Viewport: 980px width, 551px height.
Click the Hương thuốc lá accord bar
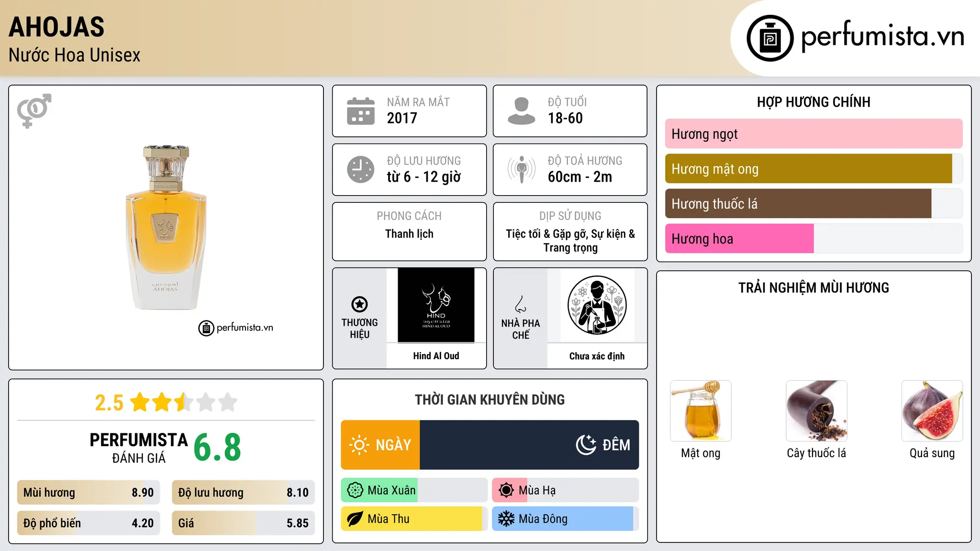point(814,204)
